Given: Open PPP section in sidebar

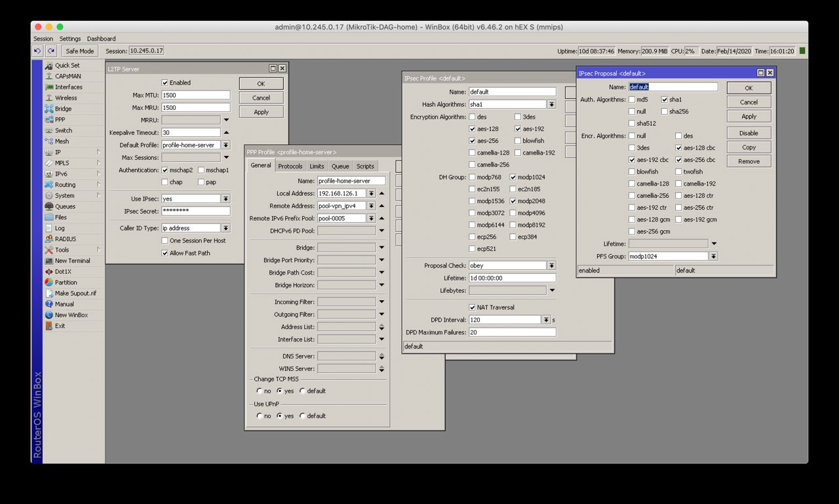Looking at the screenshot, I should tap(60, 120).
